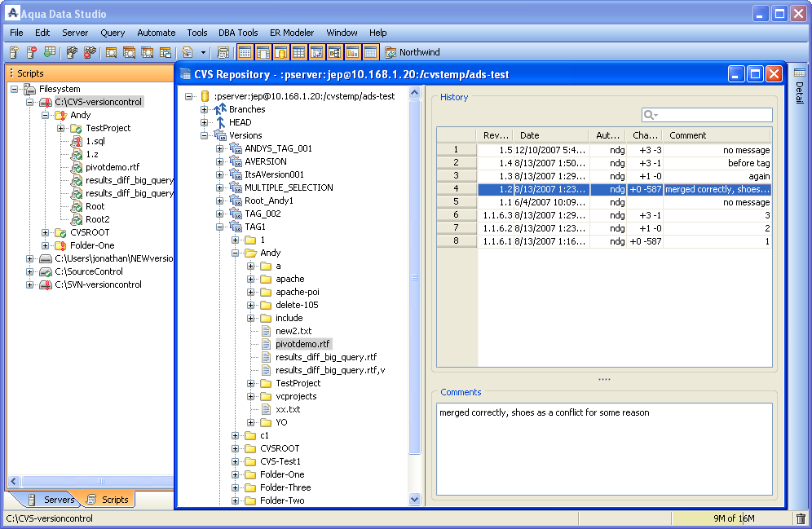Open the small dropdown arrow in toolbar
Screen dimensions: 812x529
coord(203,53)
